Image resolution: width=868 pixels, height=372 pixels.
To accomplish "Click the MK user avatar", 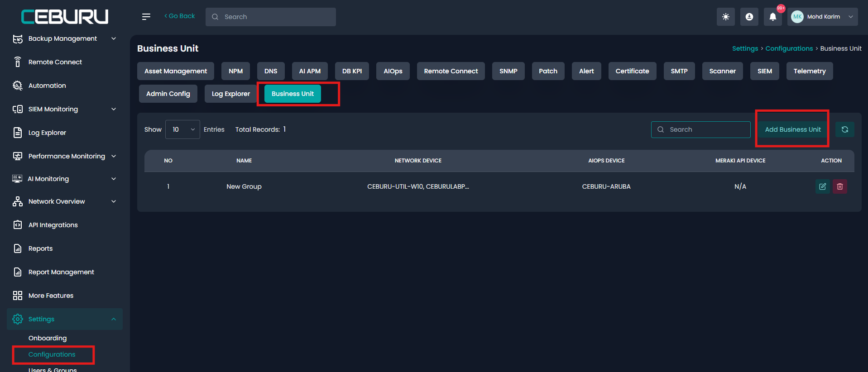I will click(797, 17).
